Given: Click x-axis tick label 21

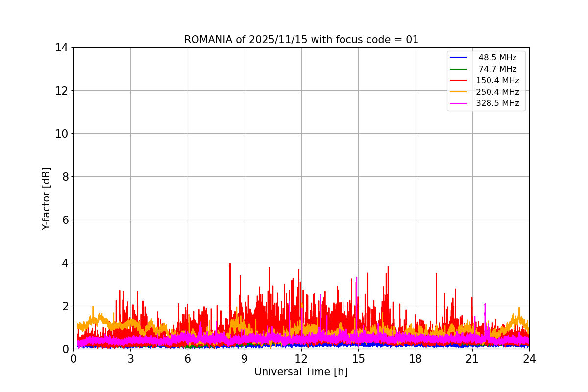Looking at the screenshot, I should [472, 359].
